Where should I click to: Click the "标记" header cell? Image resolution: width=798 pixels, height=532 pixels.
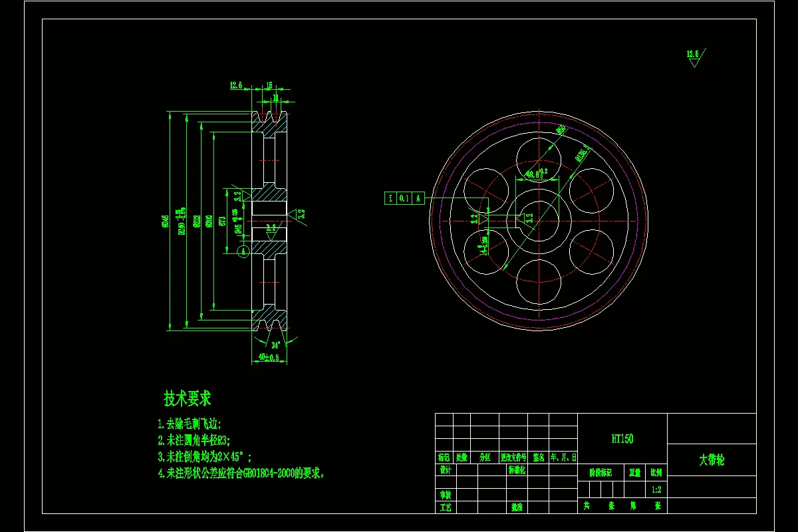(x=444, y=458)
